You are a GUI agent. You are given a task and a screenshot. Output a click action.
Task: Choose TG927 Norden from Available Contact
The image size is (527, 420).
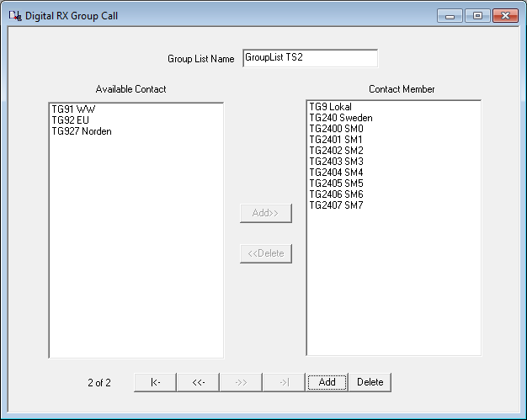[x=81, y=131]
